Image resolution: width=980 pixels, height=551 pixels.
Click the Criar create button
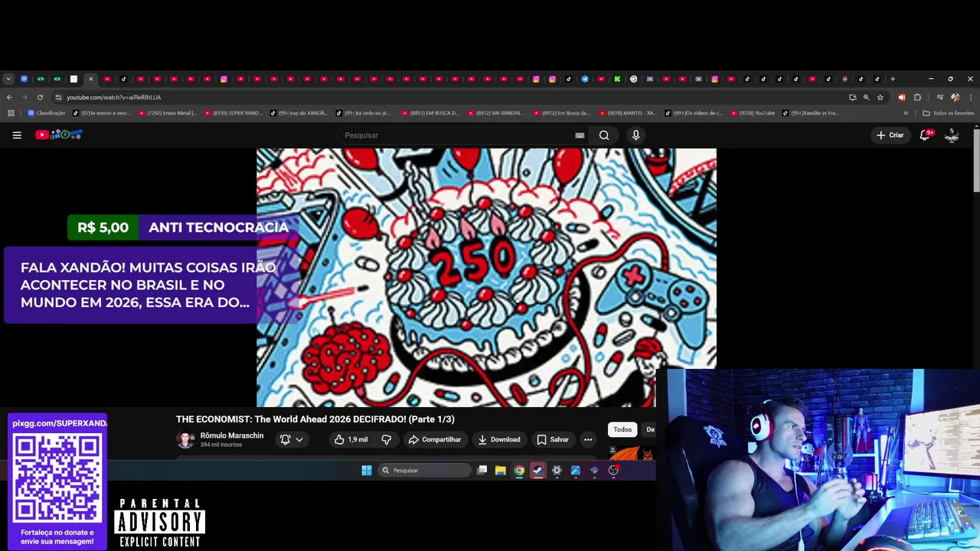pos(890,135)
